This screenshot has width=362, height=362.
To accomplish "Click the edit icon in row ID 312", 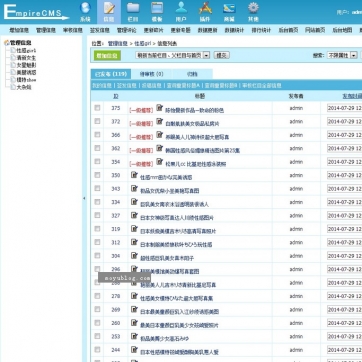I will click(134, 242).
